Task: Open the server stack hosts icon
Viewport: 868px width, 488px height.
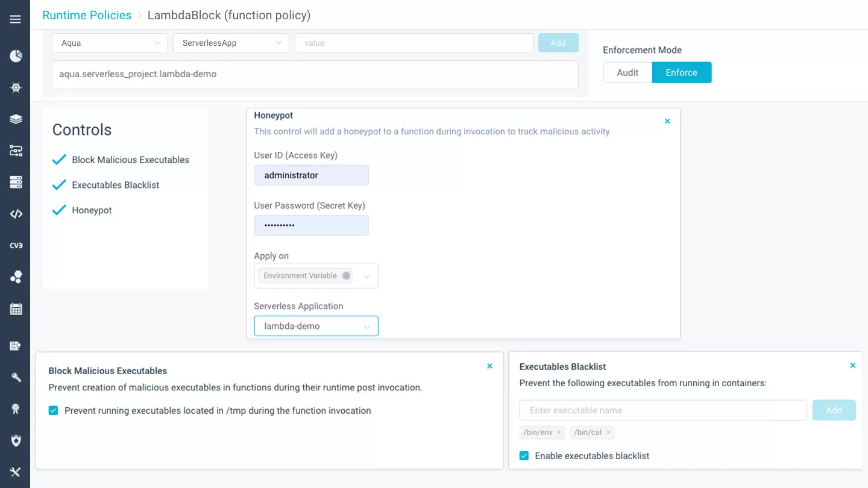Action: pos(16,181)
